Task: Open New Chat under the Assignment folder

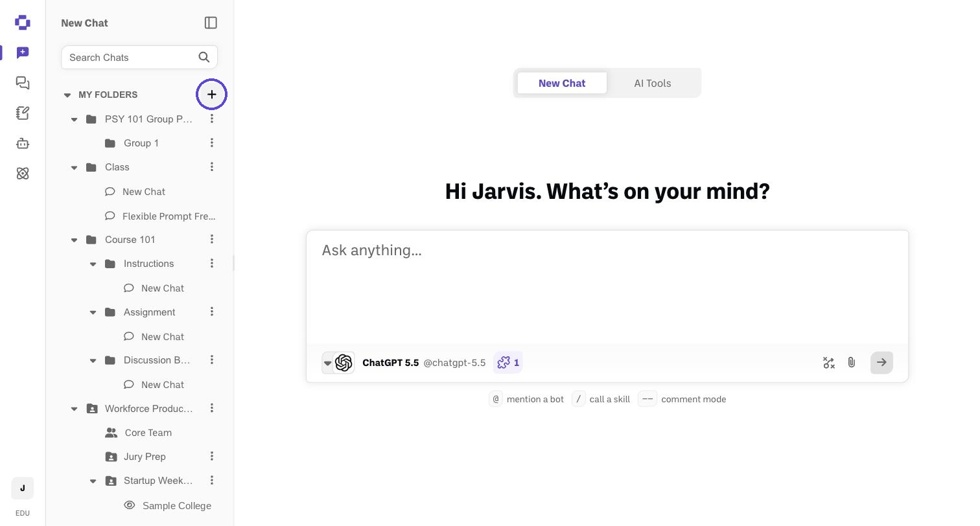Action: tap(153, 337)
